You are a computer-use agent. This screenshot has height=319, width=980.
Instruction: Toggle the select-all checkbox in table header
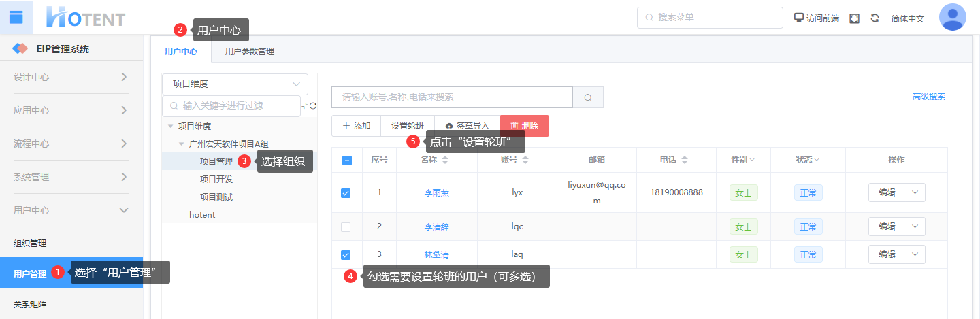[346, 161]
